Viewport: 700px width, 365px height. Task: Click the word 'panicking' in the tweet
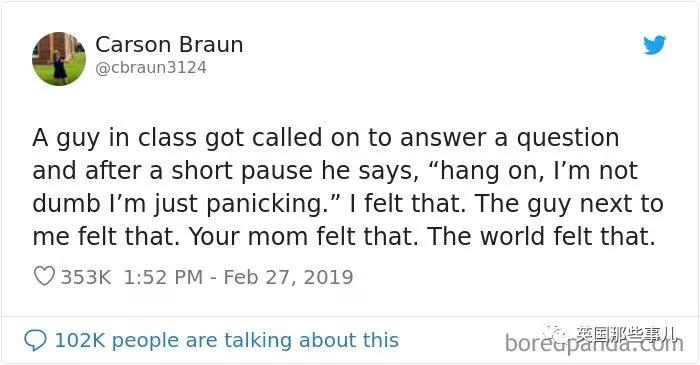coord(264,204)
